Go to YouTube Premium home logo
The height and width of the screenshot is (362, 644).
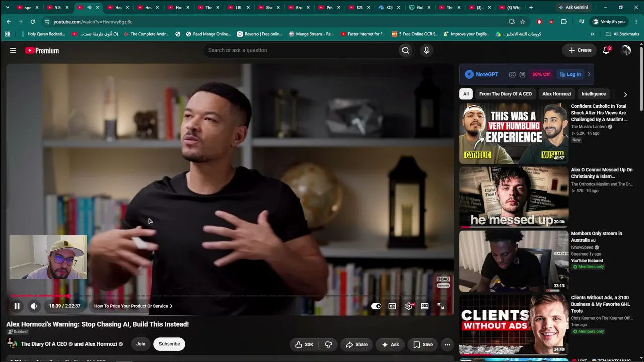[x=42, y=50]
